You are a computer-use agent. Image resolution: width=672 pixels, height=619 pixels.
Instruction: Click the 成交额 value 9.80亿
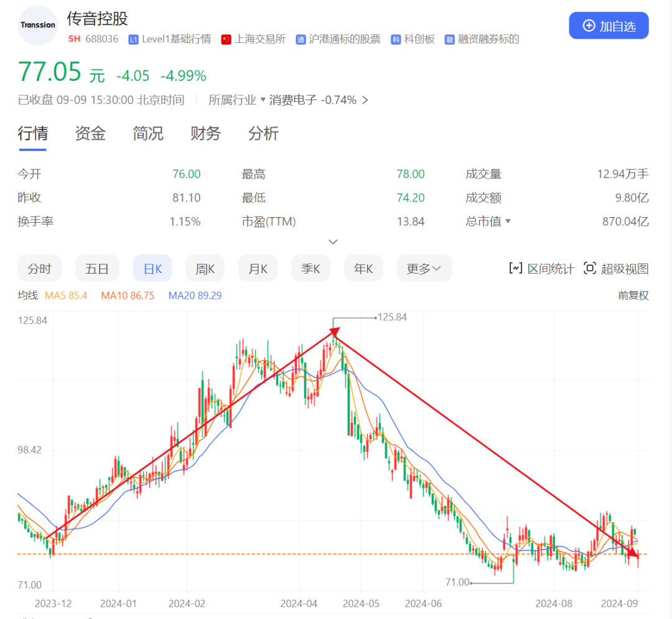coord(632,197)
